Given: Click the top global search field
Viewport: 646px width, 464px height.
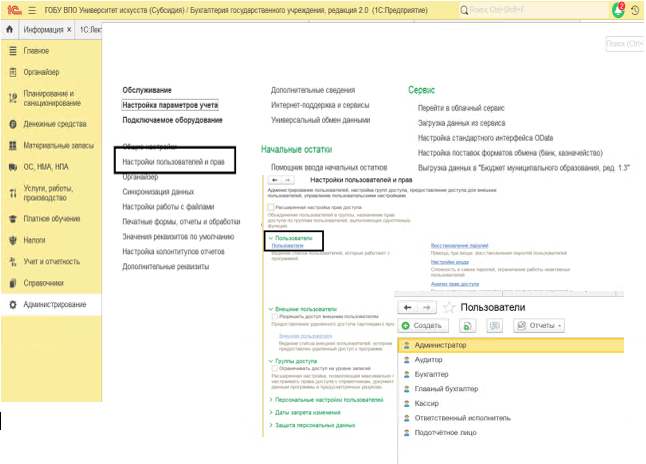Looking at the screenshot, I should [x=534, y=10].
